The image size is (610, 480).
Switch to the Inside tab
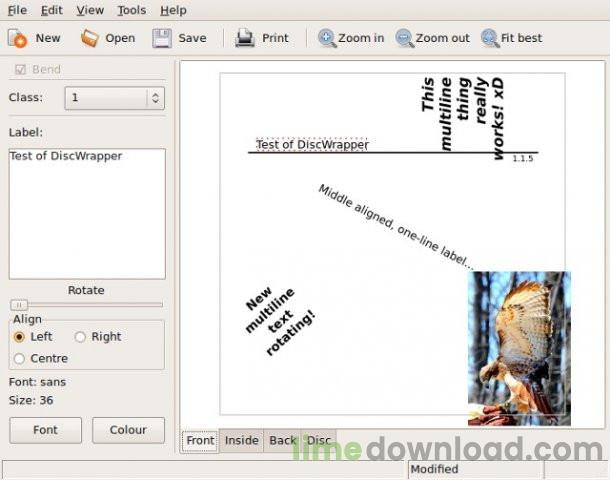click(241, 440)
